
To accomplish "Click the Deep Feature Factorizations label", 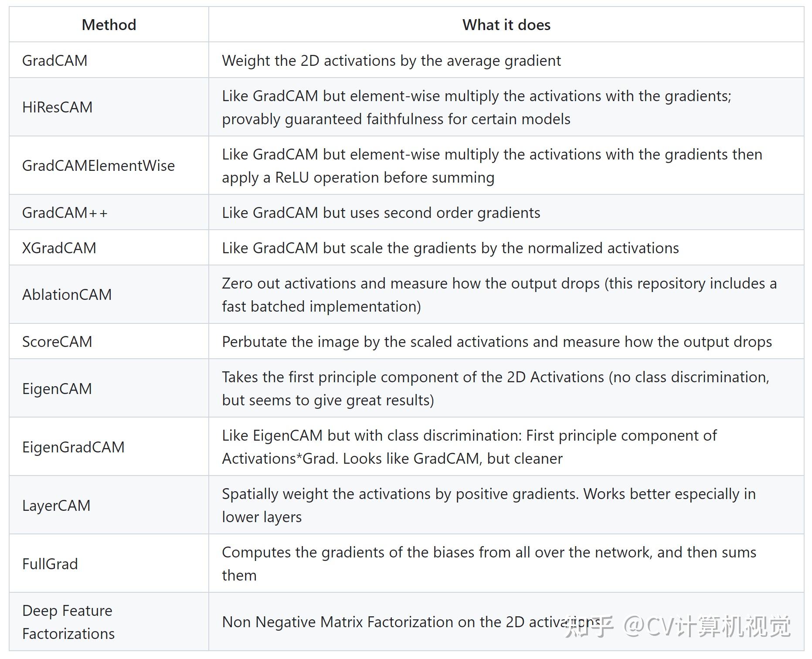I will (68, 622).
